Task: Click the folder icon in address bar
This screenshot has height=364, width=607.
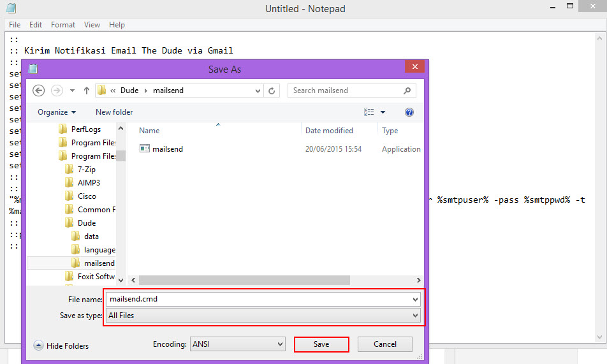Action: [102, 91]
